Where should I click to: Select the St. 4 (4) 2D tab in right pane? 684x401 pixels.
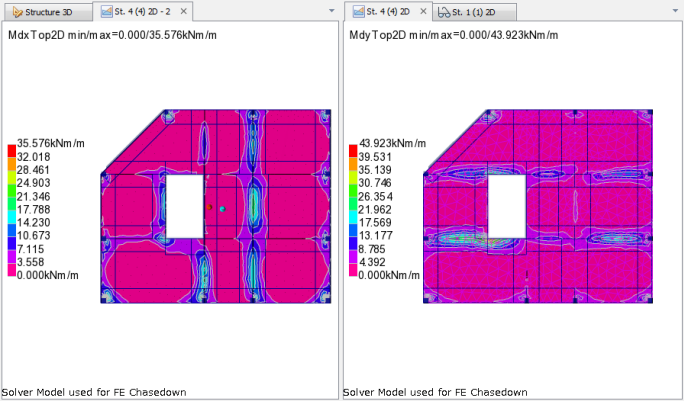click(x=388, y=11)
